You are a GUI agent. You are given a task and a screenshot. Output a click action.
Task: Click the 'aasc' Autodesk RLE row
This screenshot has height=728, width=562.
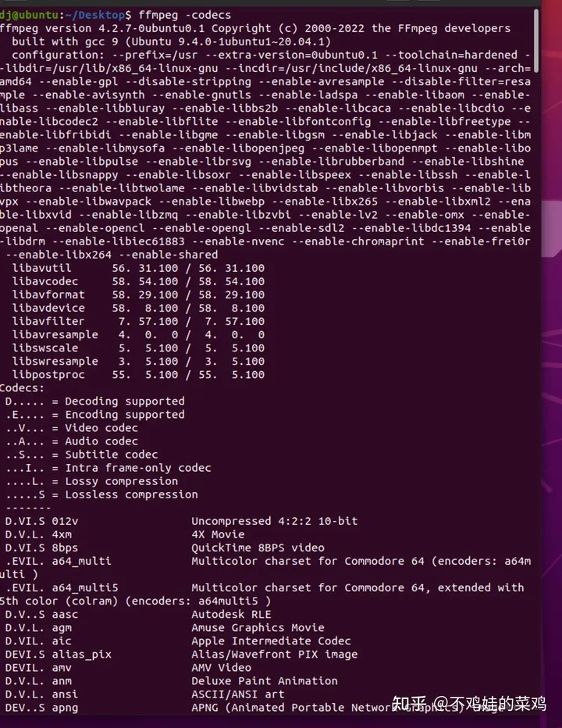(138, 615)
